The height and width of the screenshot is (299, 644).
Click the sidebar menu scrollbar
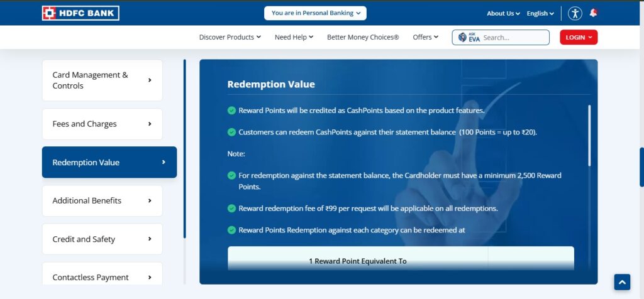click(185, 148)
